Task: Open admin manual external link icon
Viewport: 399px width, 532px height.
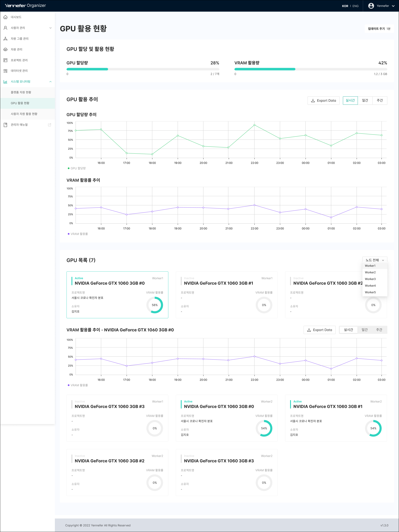Action: 49,125
